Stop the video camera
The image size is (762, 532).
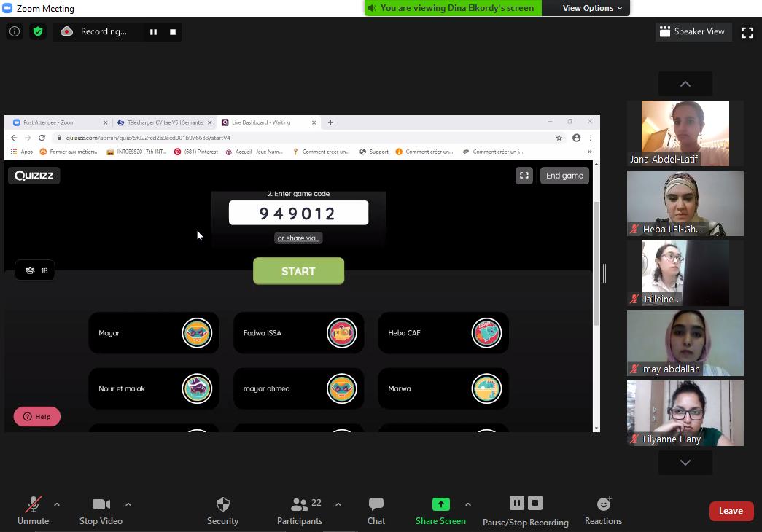(101, 511)
